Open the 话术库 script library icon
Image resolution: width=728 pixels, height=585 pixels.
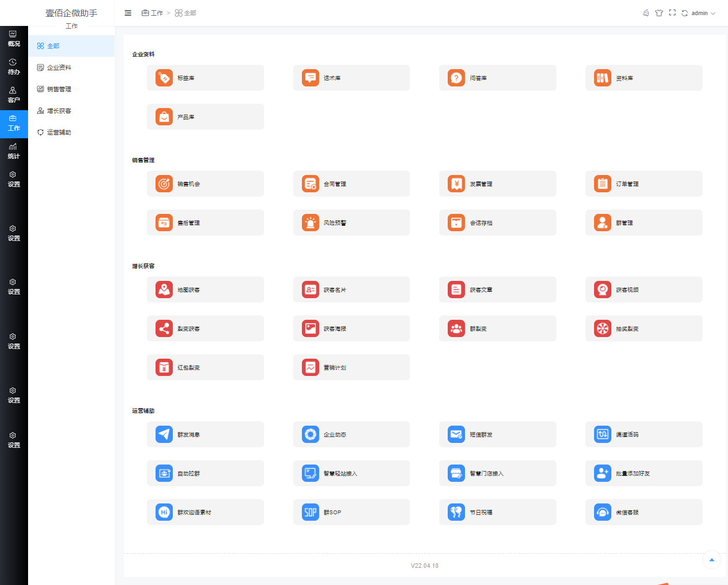pyautogui.click(x=311, y=78)
